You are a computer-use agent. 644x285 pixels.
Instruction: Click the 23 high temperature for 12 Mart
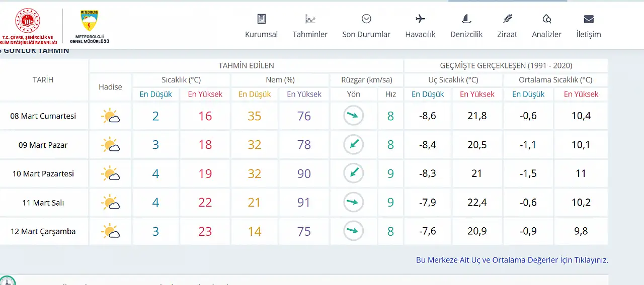coord(205,232)
